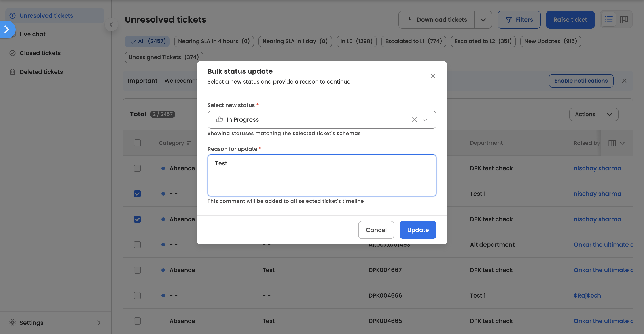Expand the blue side panel arrow

[7, 29]
